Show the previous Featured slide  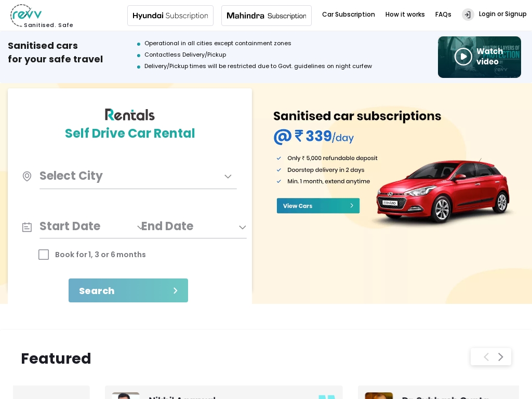pos(486,357)
